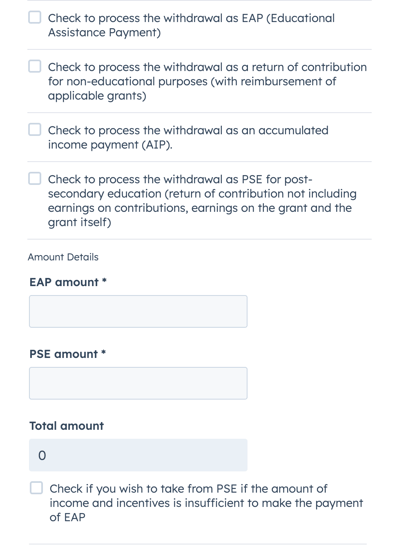The width and height of the screenshot is (397, 551).
Task: Enable the accumulated income payment (AIP) checkbox
Action: click(35, 129)
